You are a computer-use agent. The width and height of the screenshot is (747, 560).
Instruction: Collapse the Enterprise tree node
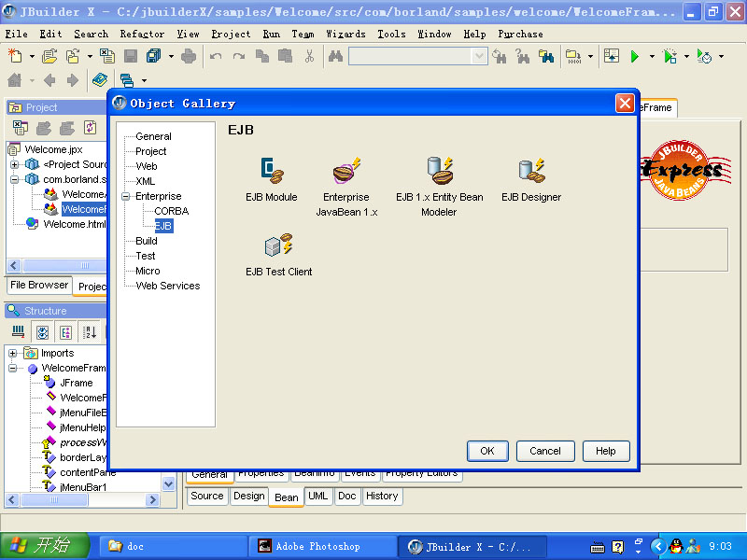pos(126,196)
